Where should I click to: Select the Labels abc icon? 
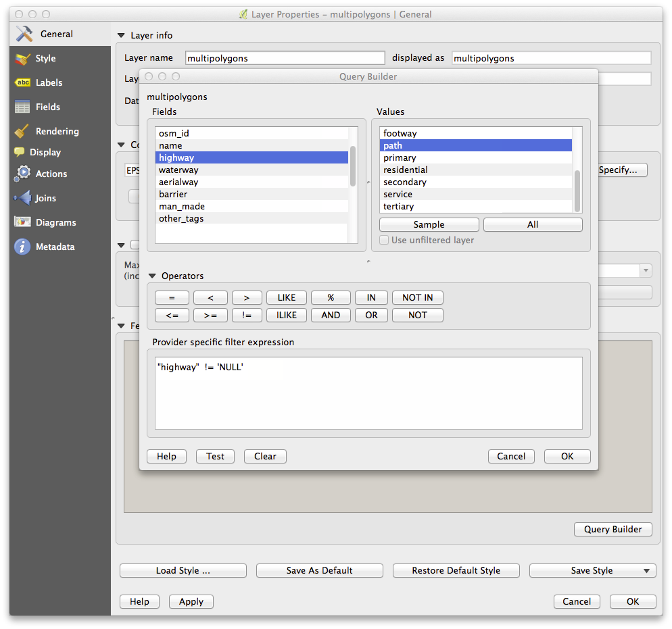click(23, 82)
